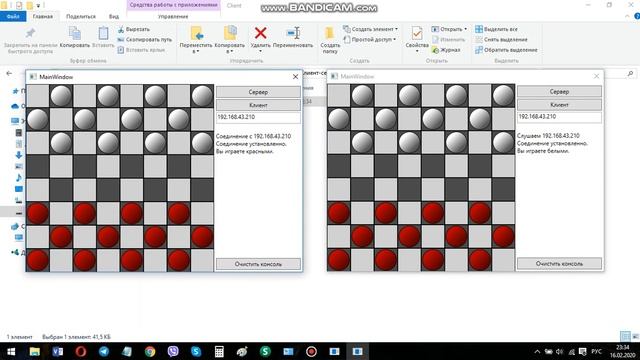Open Google Chrome from the taskbar
This screenshot has width=640, height=360.
pos(150,351)
